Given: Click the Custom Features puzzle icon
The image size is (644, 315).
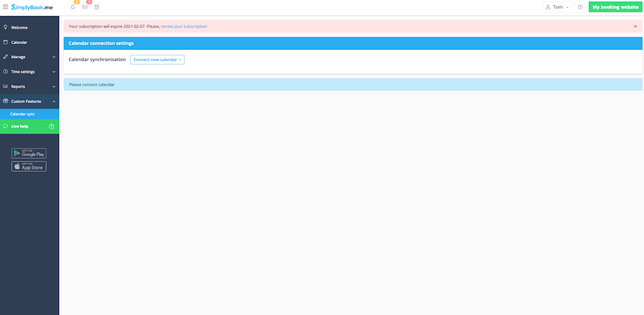Looking at the screenshot, I should (5, 101).
